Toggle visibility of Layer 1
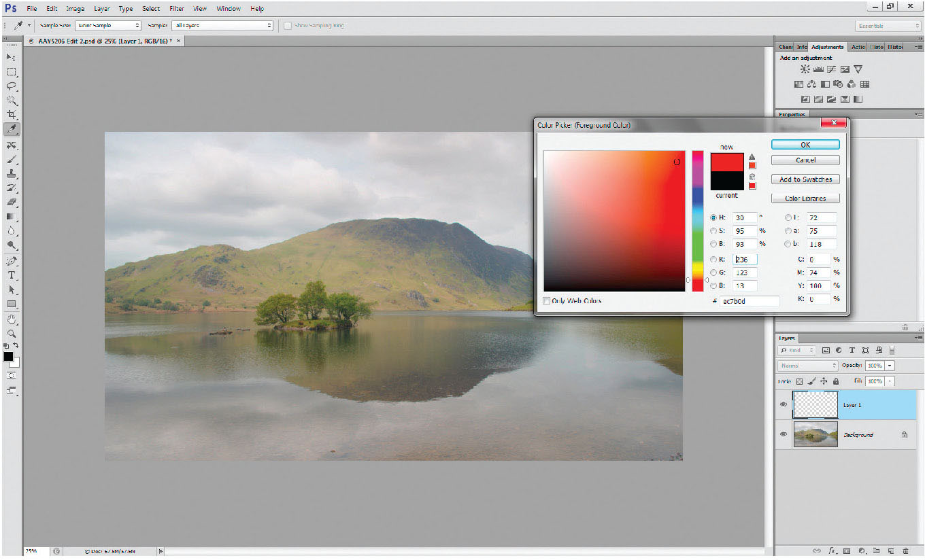Image resolution: width=925 pixels, height=560 pixels. coord(784,404)
